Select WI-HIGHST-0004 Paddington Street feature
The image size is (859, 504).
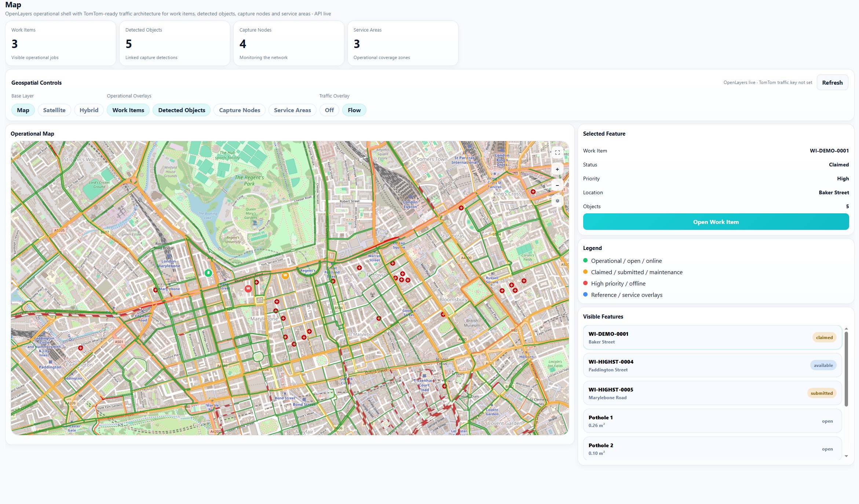click(713, 365)
